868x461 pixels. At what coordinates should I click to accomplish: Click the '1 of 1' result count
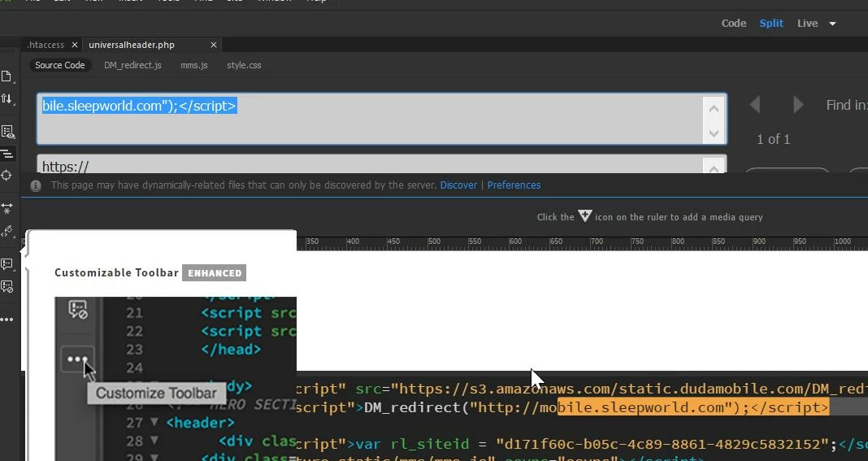pyautogui.click(x=774, y=139)
